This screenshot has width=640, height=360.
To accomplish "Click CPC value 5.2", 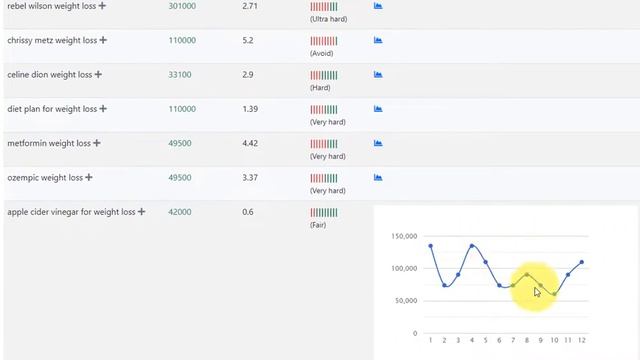I will (x=248, y=40).
